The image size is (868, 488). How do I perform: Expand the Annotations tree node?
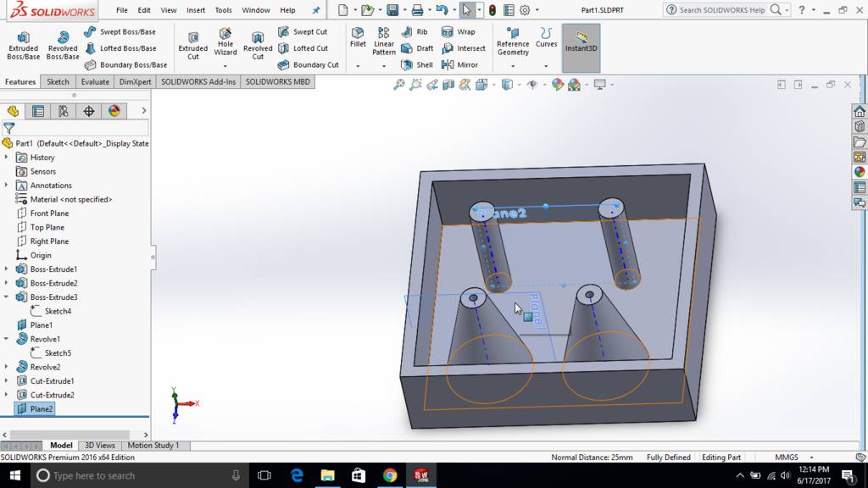coord(7,185)
